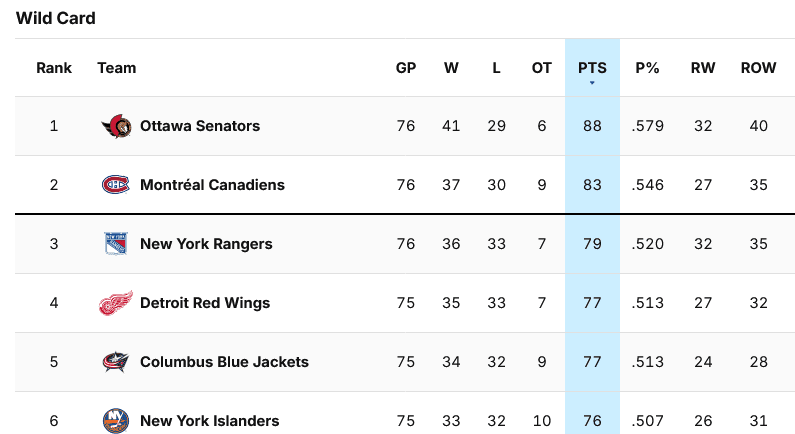
Task: Sort table by the L column
Action: pos(496,68)
